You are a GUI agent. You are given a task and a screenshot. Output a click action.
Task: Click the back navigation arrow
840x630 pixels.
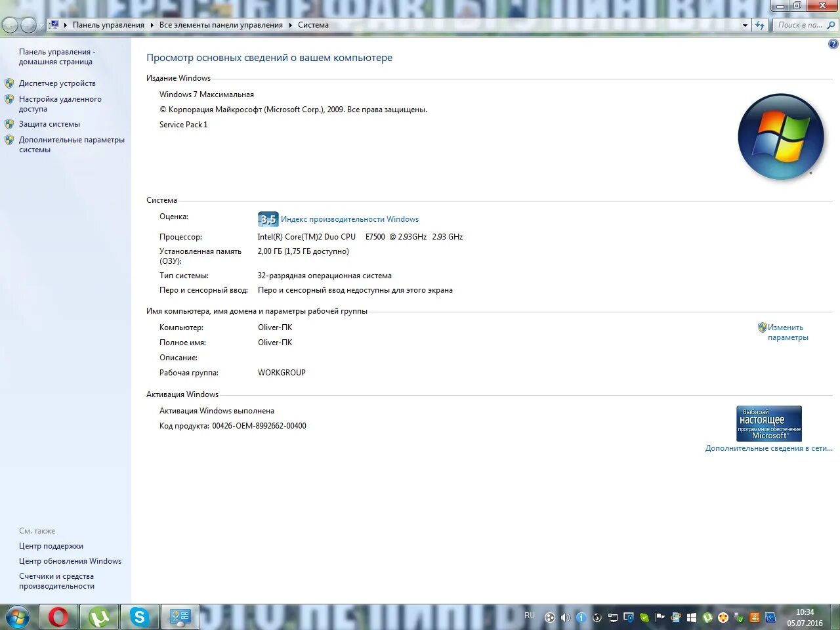pos(10,25)
